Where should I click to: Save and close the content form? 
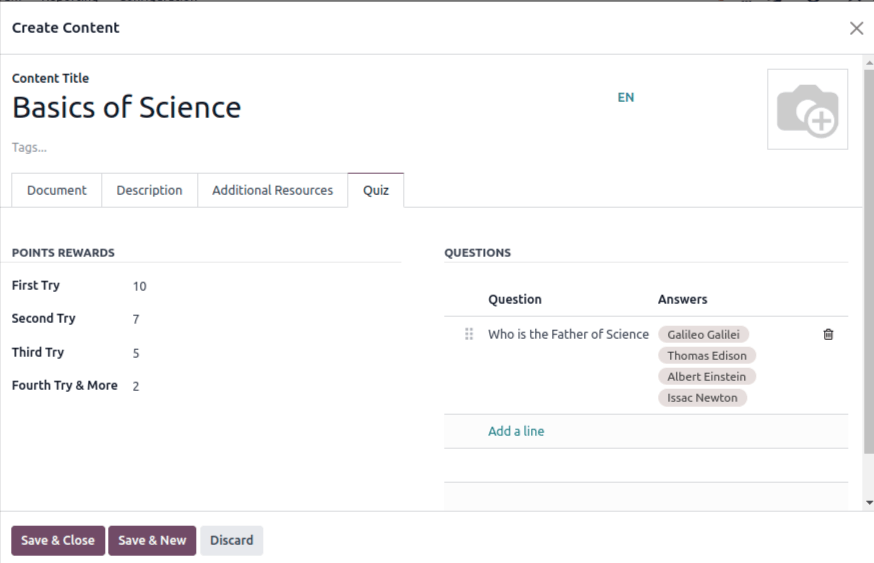(x=58, y=540)
